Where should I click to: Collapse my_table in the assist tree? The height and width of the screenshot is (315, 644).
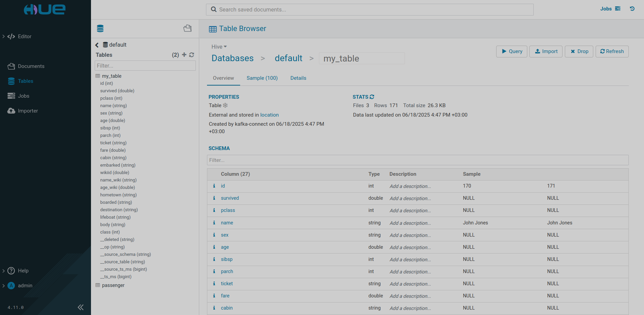(x=112, y=76)
